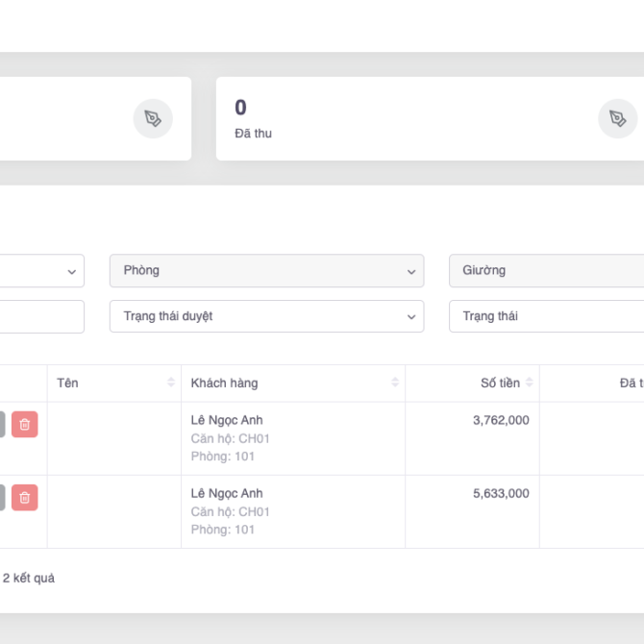644x644 pixels.
Task: Click the sort arrows in the Số tiền column
Action: click(x=529, y=383)
